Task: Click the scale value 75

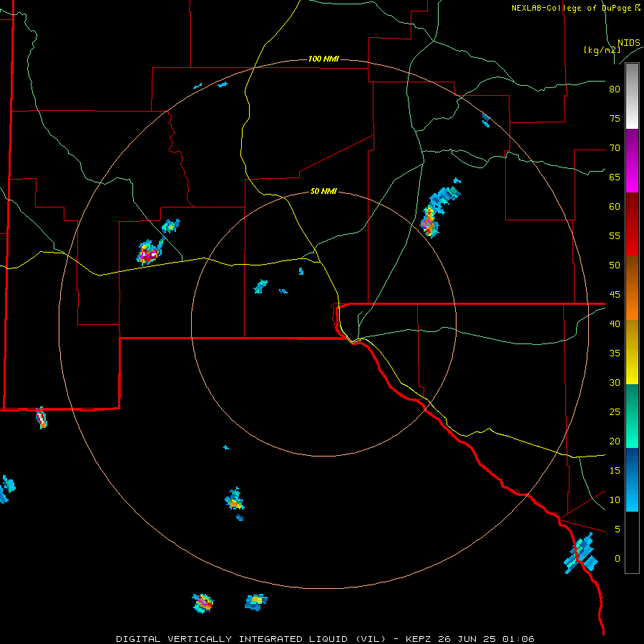Action: coord(615,118)
